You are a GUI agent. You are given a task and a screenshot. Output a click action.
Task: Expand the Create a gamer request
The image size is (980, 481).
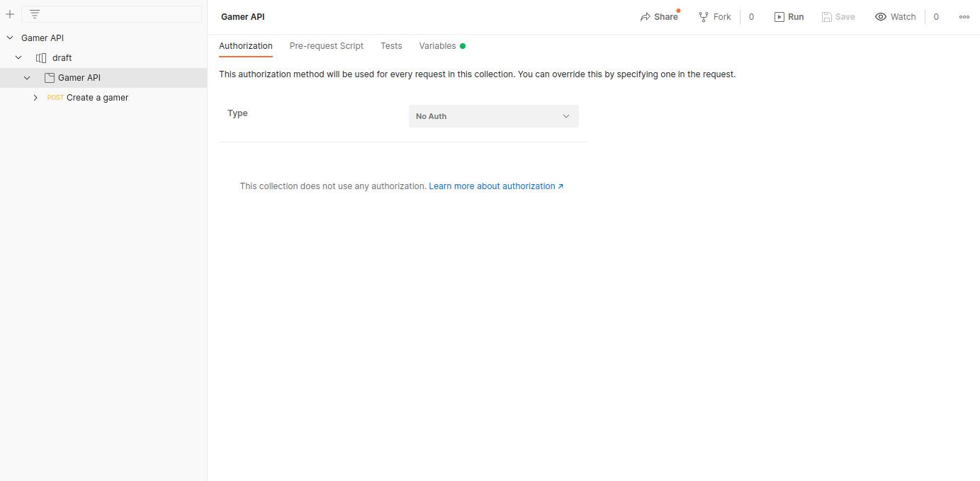(x=35, y=98)
